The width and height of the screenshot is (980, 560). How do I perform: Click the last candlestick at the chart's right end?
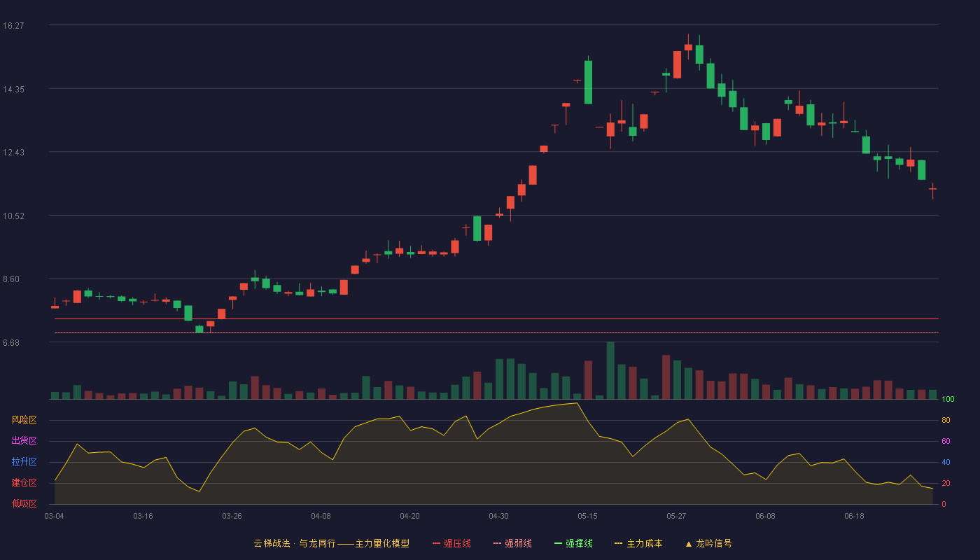[932, 189]
